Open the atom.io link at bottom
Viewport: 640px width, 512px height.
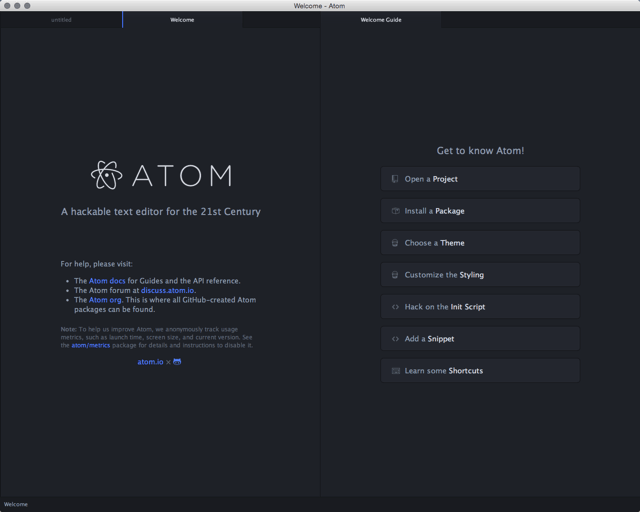[150, 362]
